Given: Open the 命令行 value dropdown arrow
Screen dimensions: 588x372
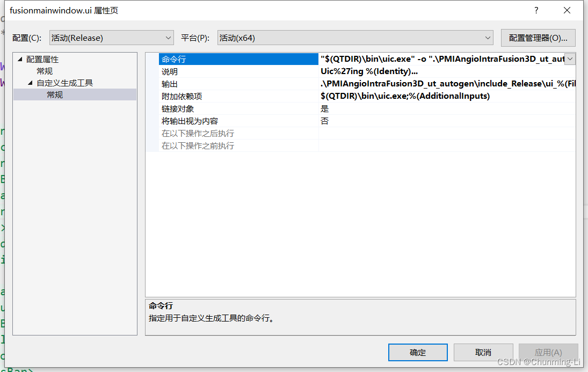Looking at the screenshot, I should [x=571, y=59].
